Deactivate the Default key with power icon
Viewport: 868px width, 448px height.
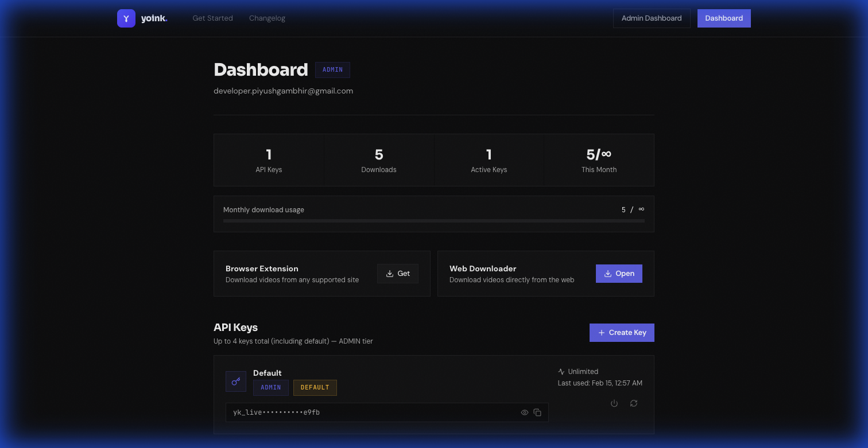pyautogui.click(x=614, y=403)
